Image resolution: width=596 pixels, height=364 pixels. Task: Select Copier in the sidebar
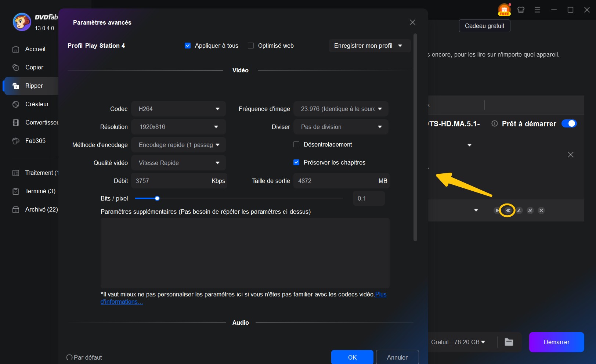(34, 67)
